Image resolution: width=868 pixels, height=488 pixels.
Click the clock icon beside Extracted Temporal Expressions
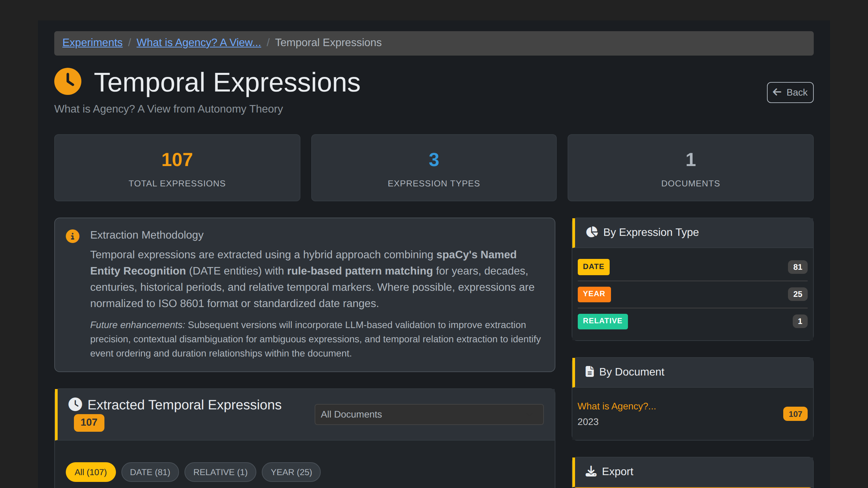75,404
